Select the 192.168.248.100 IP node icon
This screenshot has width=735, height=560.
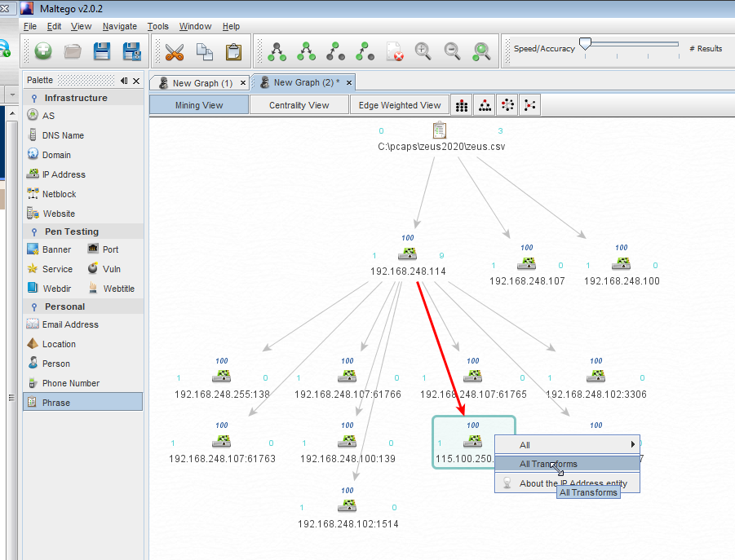[621, 263]
